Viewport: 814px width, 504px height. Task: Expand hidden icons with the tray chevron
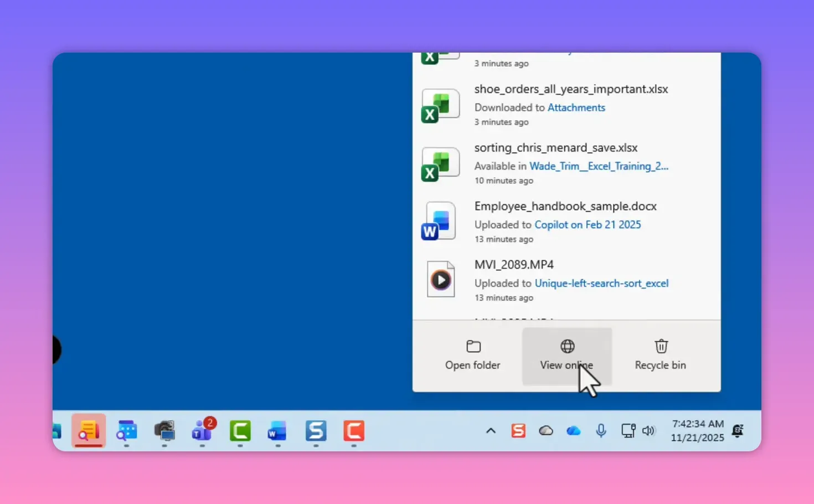[x=491, y=430]
